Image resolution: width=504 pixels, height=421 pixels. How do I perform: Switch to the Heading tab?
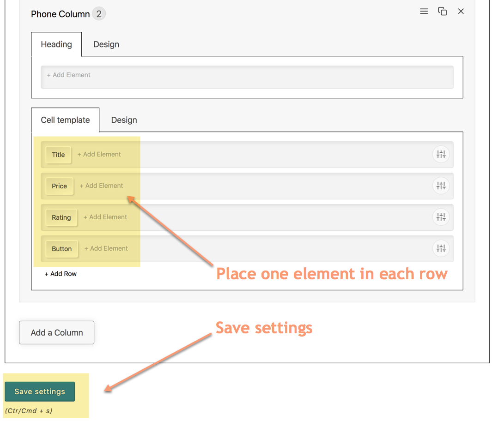pos(56,44)
